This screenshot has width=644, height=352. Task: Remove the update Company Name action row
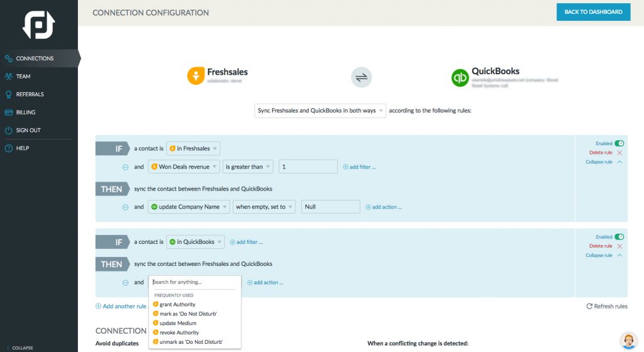point(125,207)
